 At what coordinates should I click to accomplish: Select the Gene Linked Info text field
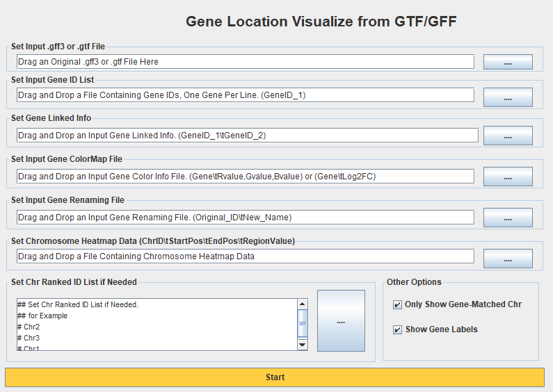coord(247,136)
